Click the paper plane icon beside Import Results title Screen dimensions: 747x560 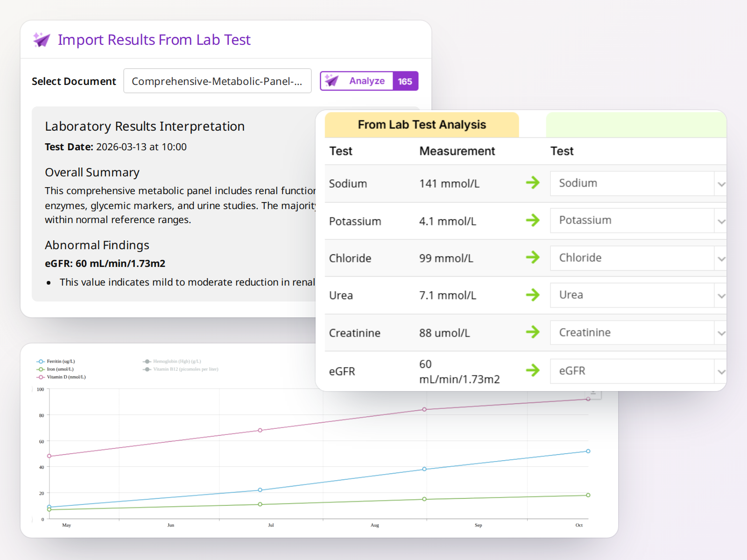point(42,40)
